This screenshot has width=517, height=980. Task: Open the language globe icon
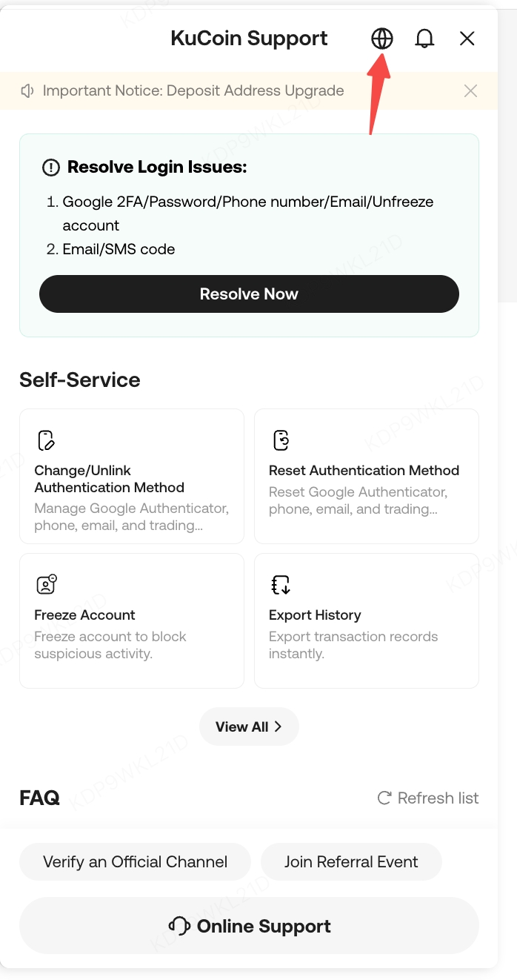point(382,39)
